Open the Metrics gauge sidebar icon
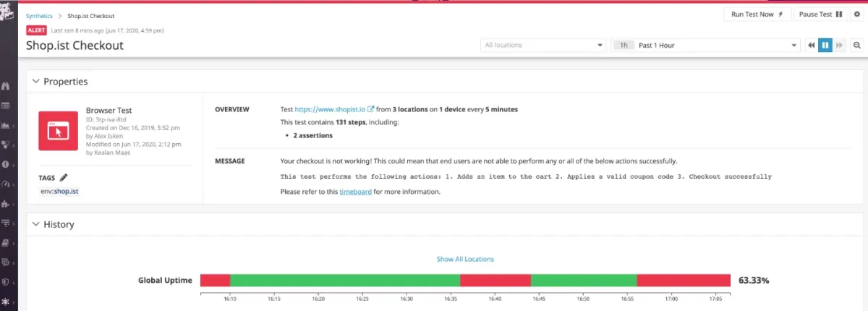This screenshot has height=311, width=868. (x=6, y=184)
